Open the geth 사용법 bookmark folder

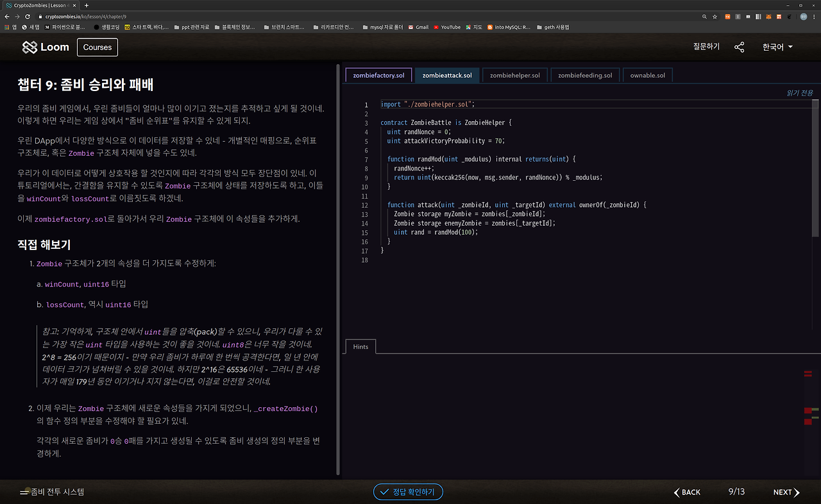point(553,27)
